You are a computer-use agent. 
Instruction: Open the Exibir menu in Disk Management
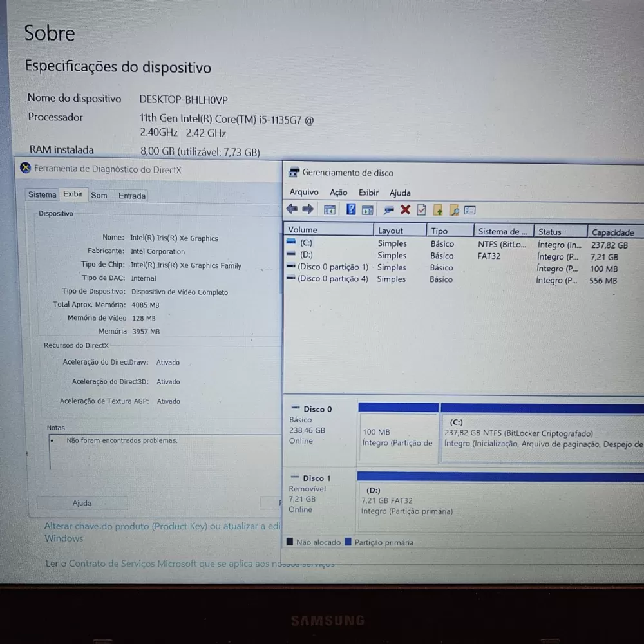click(x=368, y=192)
